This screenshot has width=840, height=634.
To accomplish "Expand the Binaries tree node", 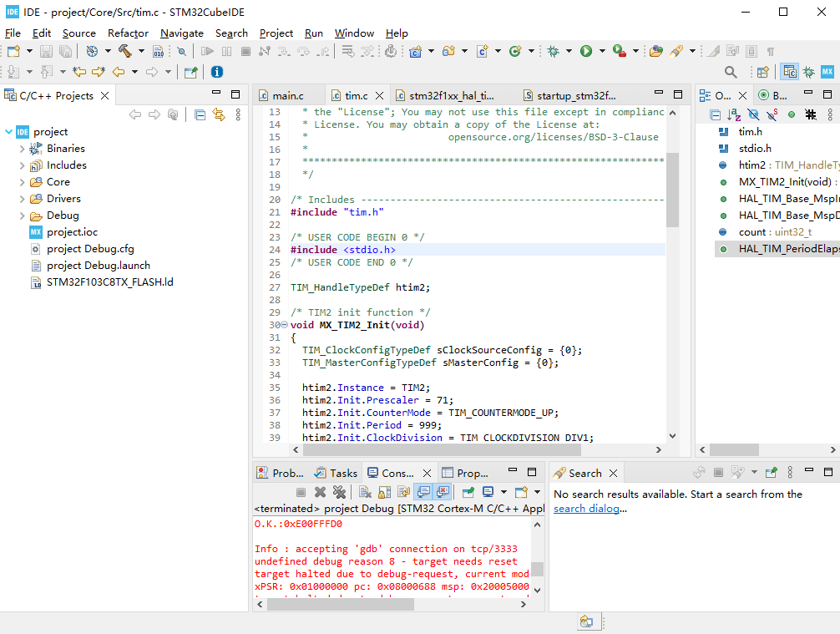I will pos(22,149).
